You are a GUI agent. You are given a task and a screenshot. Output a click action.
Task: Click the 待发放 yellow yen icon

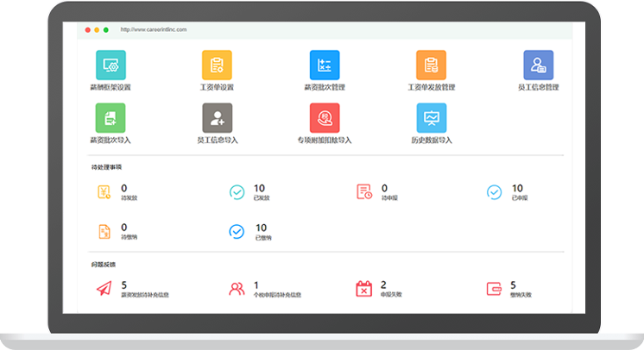pos(104,192)
